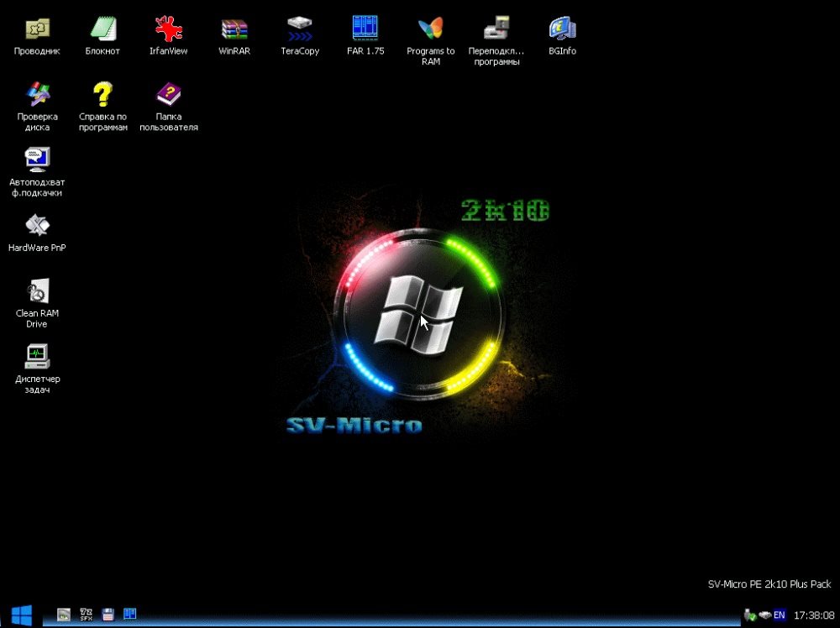Open the Windows Start button
The image size is (840, 628).
21,614
